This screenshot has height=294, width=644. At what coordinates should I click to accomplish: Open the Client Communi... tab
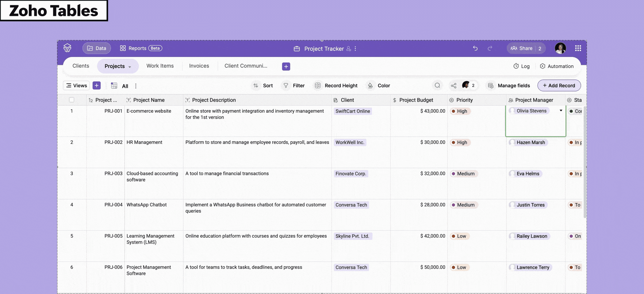point(246,66)
